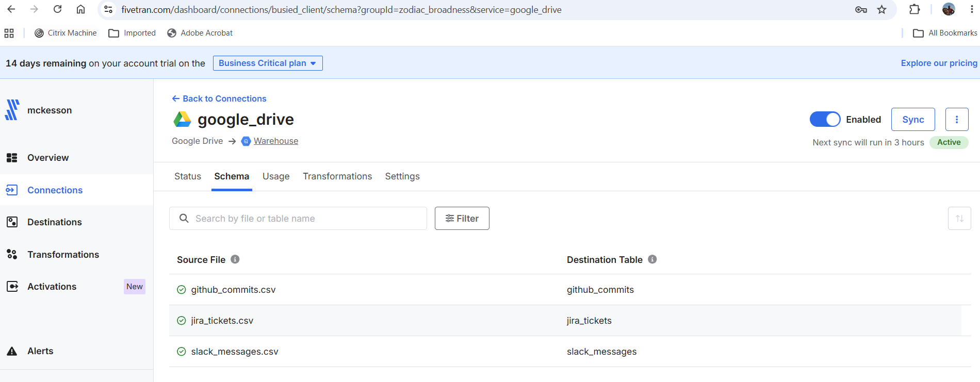Click the sort order arrows button
The width and height of the screenshot is (980, 382).
tap(959, 219)
